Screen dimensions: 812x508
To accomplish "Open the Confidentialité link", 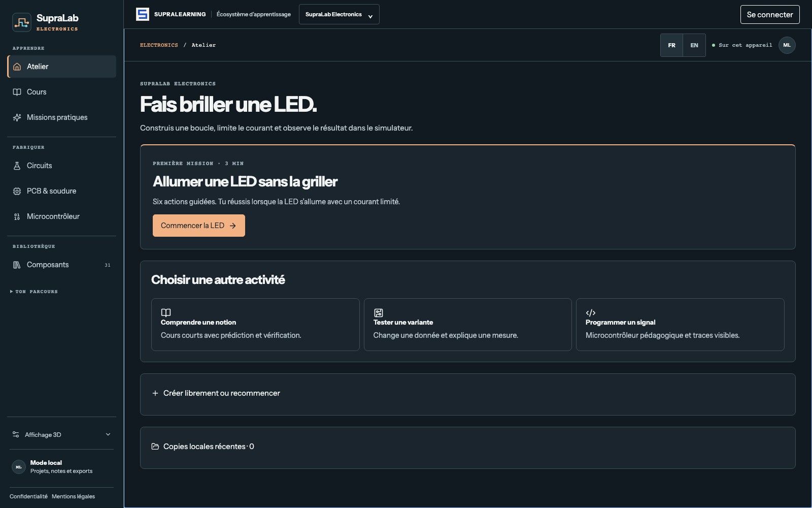I will [28, 496].
